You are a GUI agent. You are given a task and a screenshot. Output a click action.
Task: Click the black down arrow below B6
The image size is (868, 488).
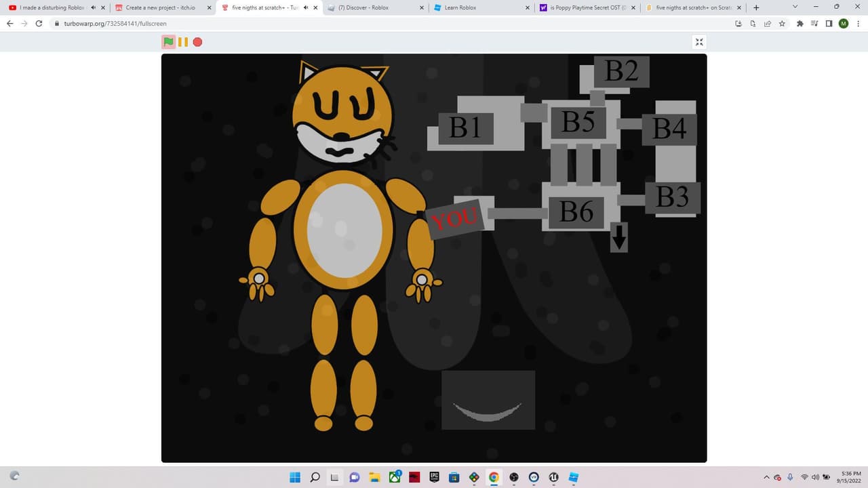pyautogui.click(x=618, y=237)
